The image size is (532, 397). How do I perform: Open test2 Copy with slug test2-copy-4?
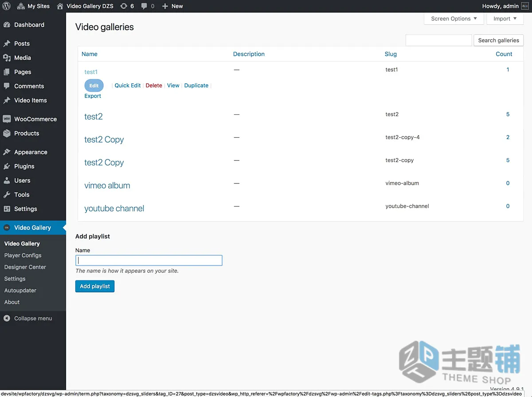(x=104, y=140)
